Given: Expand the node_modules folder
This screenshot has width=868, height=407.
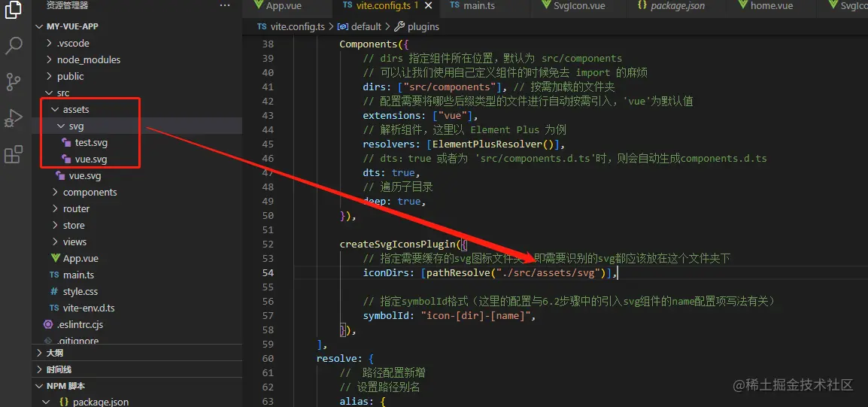Looking at the screenshot, I should (x=137, y=59).
